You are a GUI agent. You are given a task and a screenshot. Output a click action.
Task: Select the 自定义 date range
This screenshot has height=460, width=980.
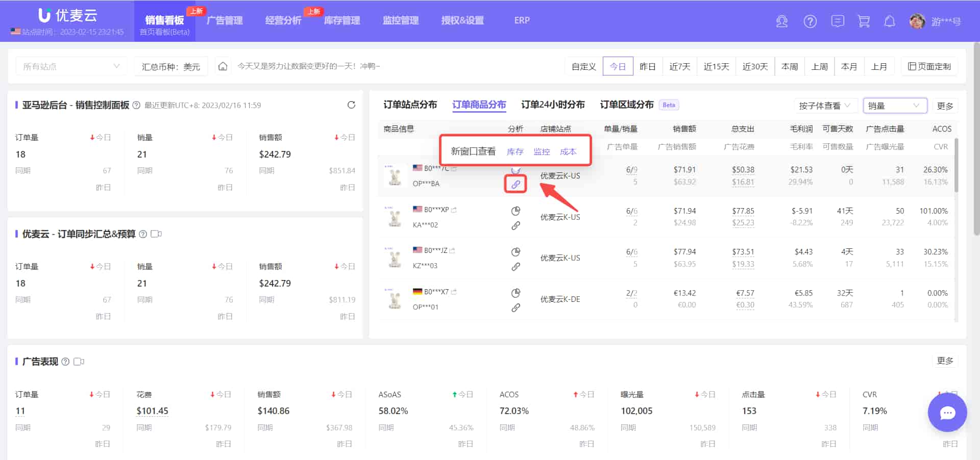click(583, 66)
